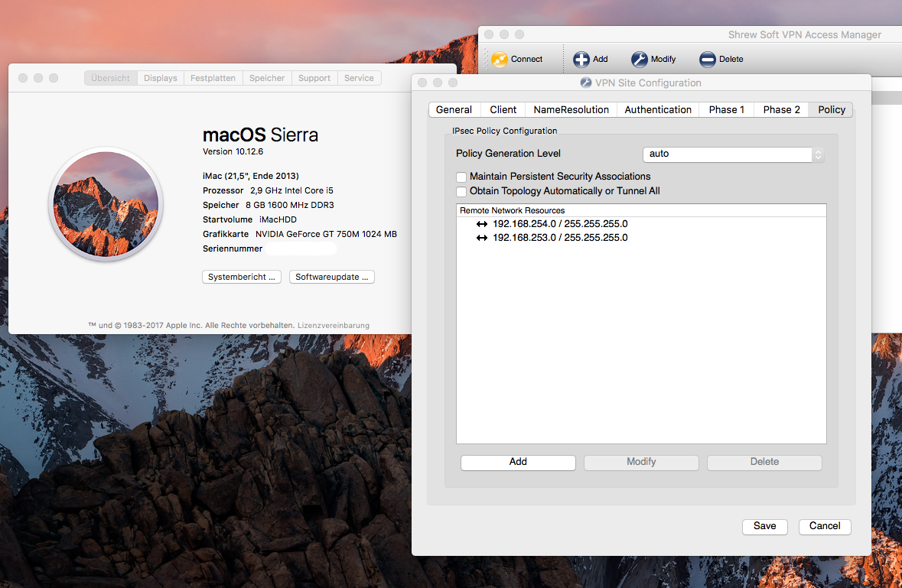Viewport: 902px width, 588px height.
Task: Click the Seriennummer label
Action: 233,249
